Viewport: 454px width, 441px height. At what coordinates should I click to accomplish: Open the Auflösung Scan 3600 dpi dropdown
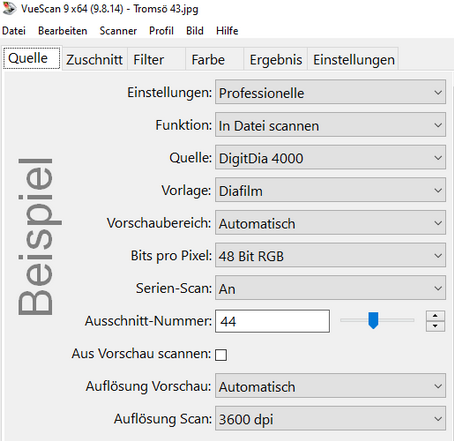coord(330,419)
